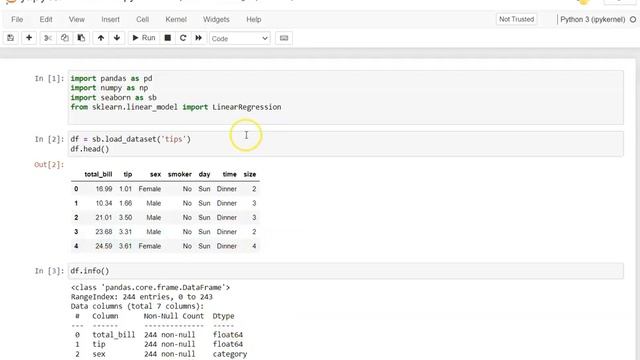Restart the kernel icon
Screen dimensions: 640x360
click(183, 38)
